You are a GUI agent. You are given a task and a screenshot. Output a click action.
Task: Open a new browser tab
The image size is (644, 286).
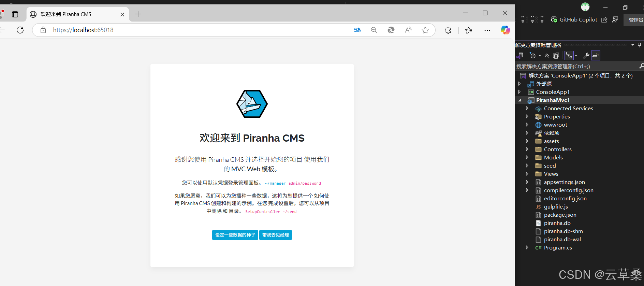coord(138,14)
